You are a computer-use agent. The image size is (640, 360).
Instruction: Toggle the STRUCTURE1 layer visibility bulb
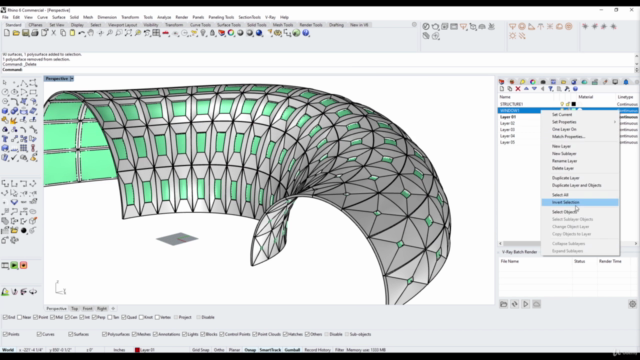point(562,104)
